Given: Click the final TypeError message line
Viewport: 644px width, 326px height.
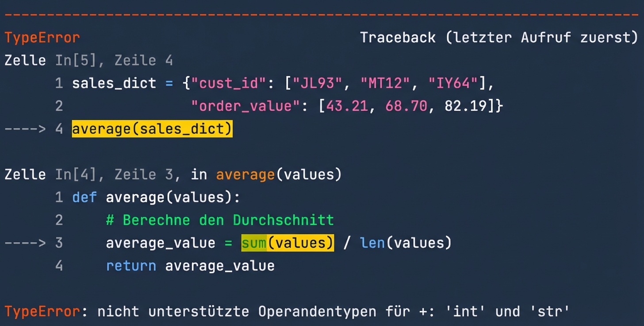Looking at the screenshot, I should (286, 311).
